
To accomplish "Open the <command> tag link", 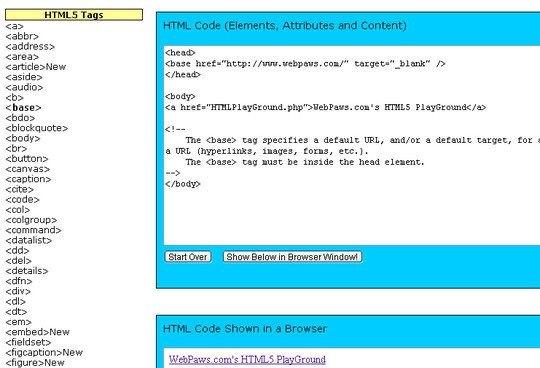I will 33,230.
